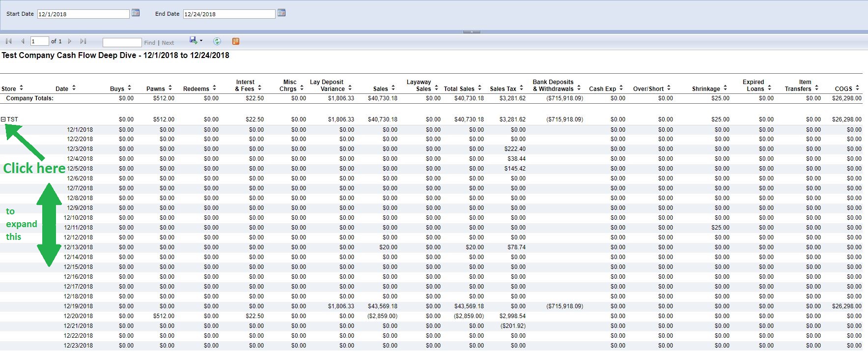Screen dimensions: 868x352
Task: Sort by Sales Tax column
Action: click(521, 88)
